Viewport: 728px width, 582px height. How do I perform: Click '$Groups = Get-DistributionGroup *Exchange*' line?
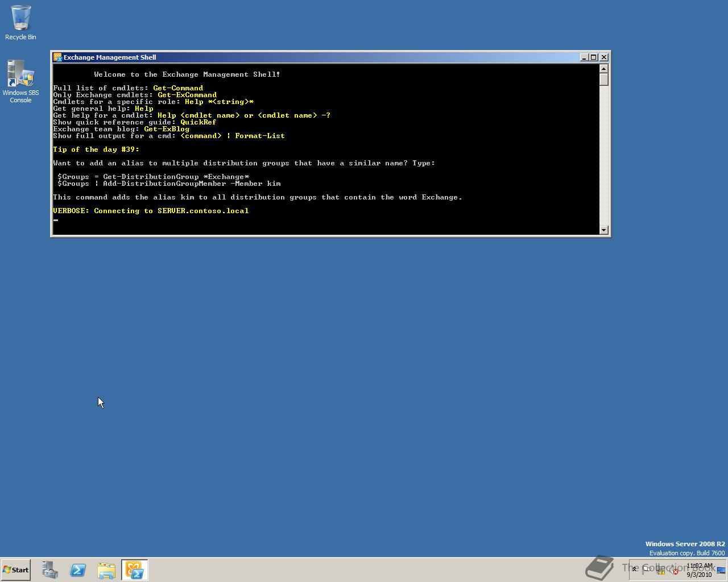[153, 177]
